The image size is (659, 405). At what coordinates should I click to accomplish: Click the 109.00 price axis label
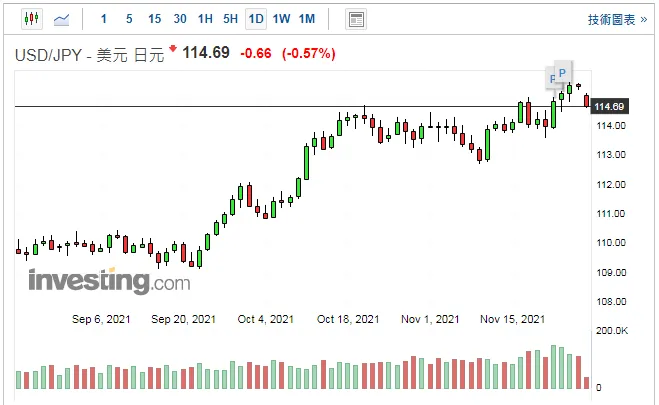tap(611, 273)
